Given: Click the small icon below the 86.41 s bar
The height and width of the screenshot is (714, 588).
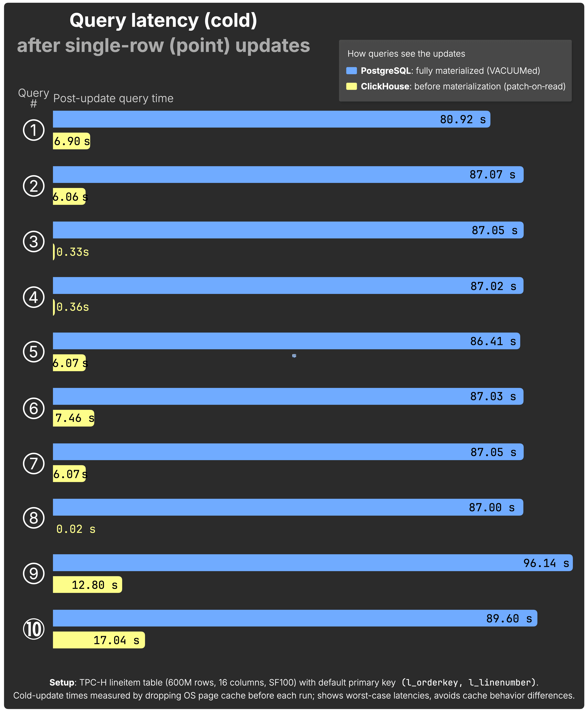Looking at the screenshot, I should pyautogui.click(x=294, y=356).
